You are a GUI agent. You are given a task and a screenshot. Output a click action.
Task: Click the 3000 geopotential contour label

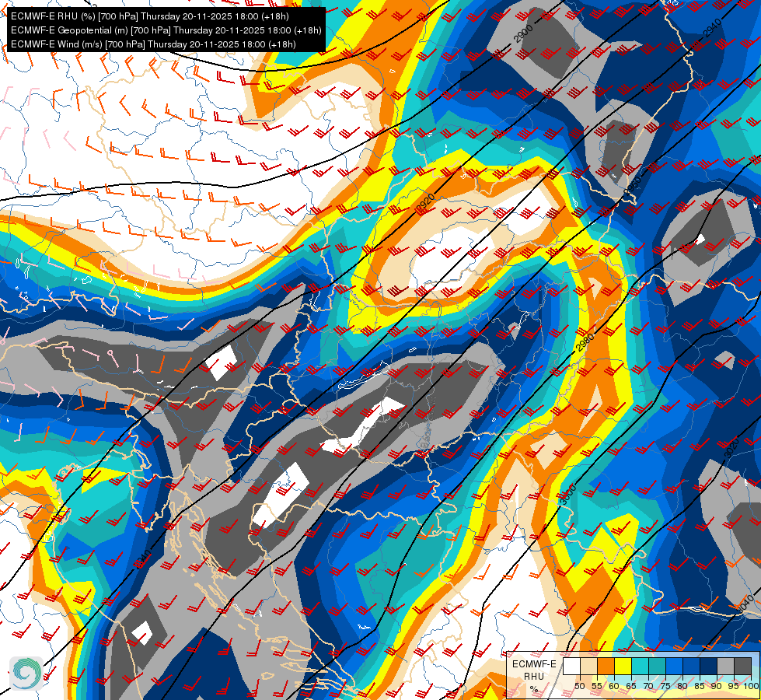point(567,495)
